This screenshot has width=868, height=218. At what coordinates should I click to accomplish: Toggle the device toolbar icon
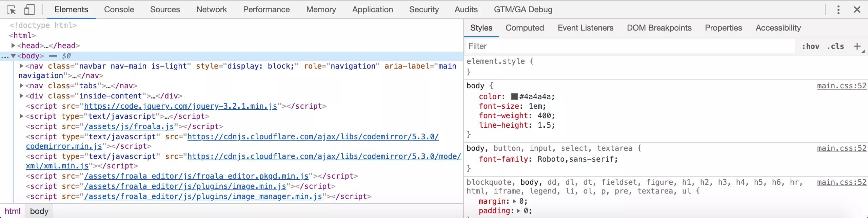click(x=29, y=10)
